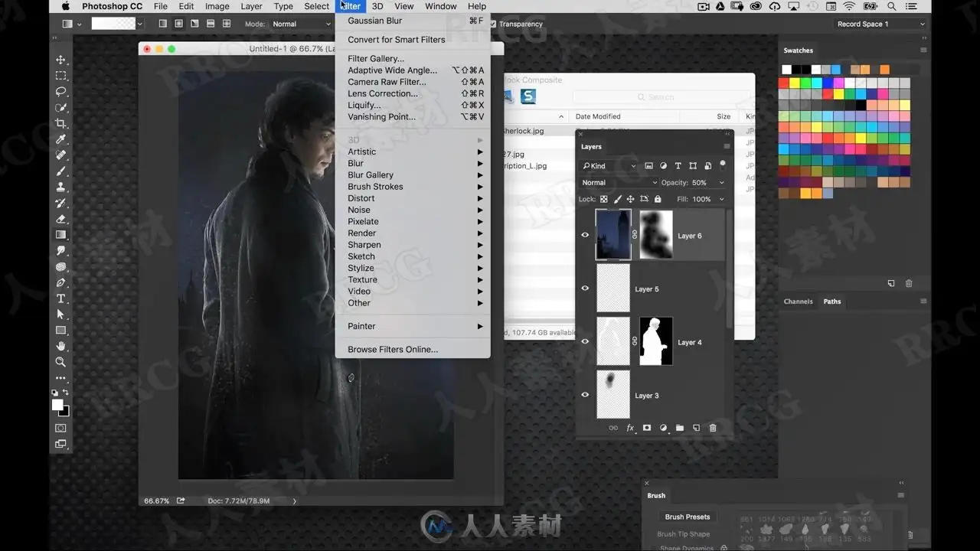Image resolution: width=980 pixels, height=551 pixels.
Task: Create a new layer group folder
Action: 680,428
